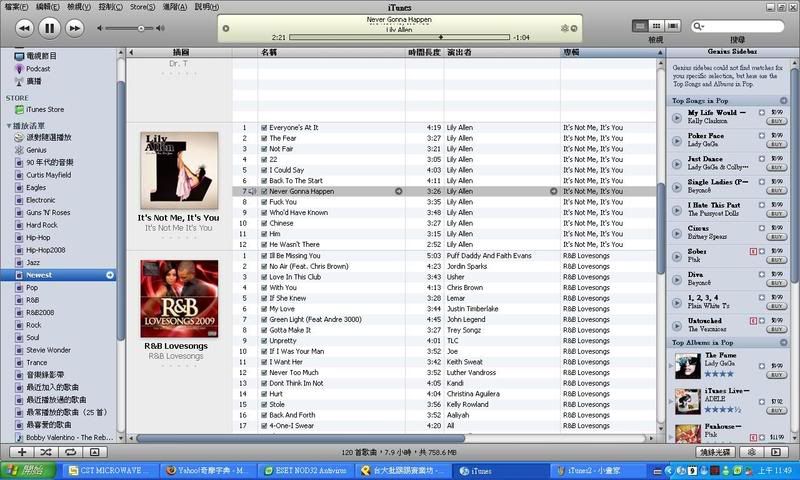Skip to the next track
800x480 pixels.
(x=76, y=27)
